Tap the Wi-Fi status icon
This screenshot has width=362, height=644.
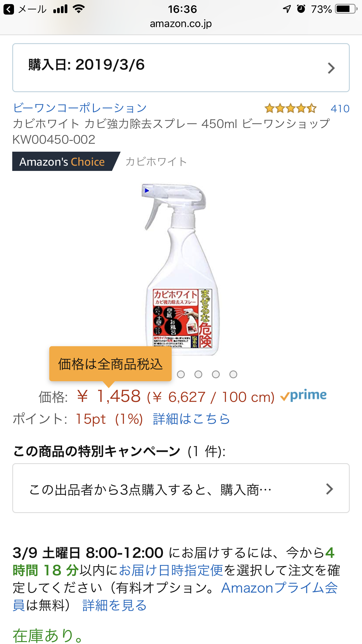click(79, 9)
